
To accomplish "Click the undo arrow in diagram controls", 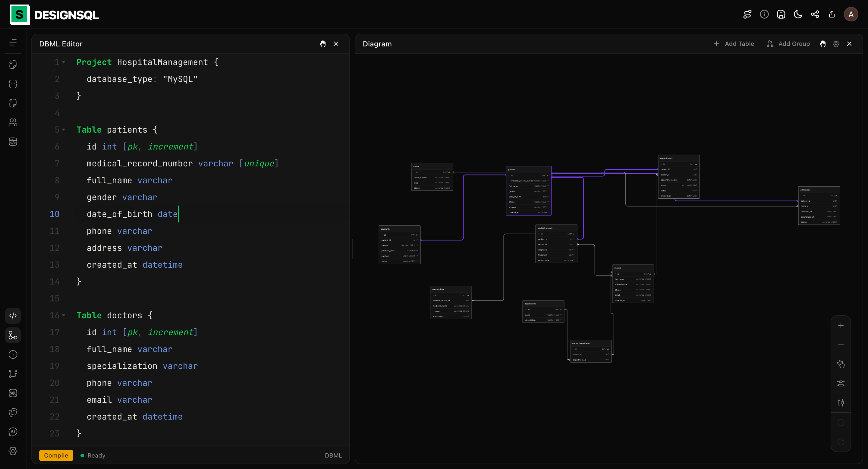I will [841, 423].
